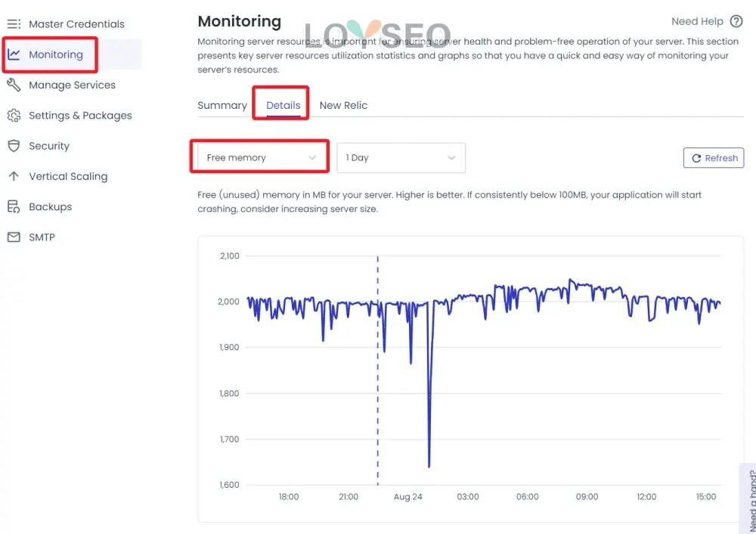Click the 1,900 y-axis value
The width and height of the screenshot is (756, 534).
click(230, 347)
